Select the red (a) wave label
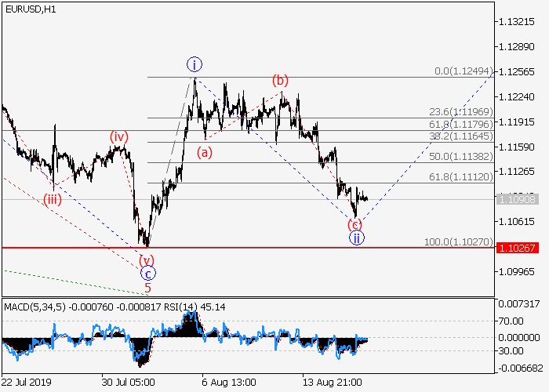The width and height of the screenshot is (549, 392). pos(204,152)
